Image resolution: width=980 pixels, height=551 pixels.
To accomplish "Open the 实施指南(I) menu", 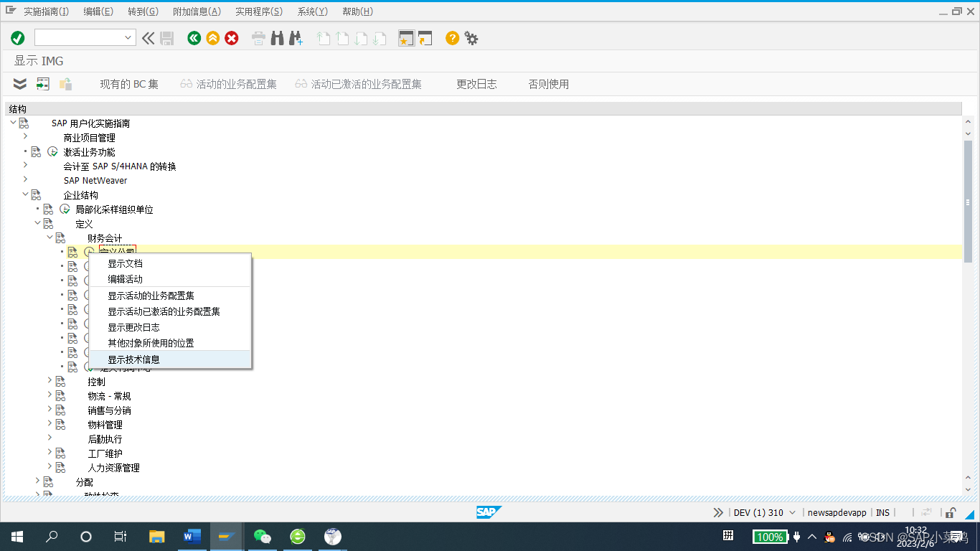I will [47, 11].
